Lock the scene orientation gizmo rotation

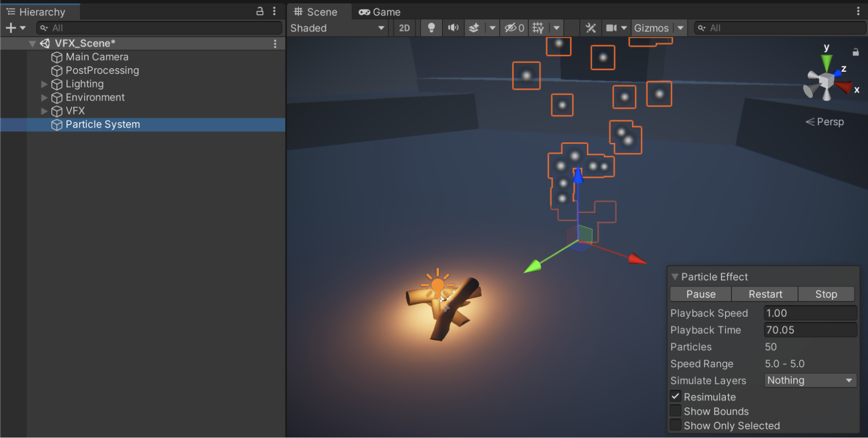point(855,52)
